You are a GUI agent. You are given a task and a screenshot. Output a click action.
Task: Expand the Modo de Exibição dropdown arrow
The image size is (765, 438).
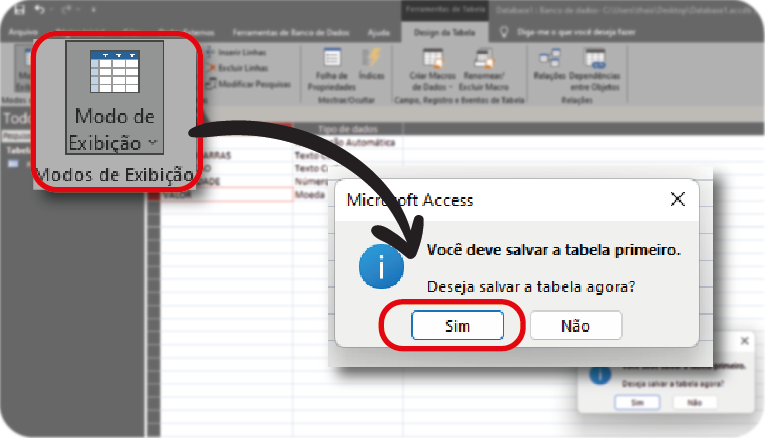[x=153, y=142]
